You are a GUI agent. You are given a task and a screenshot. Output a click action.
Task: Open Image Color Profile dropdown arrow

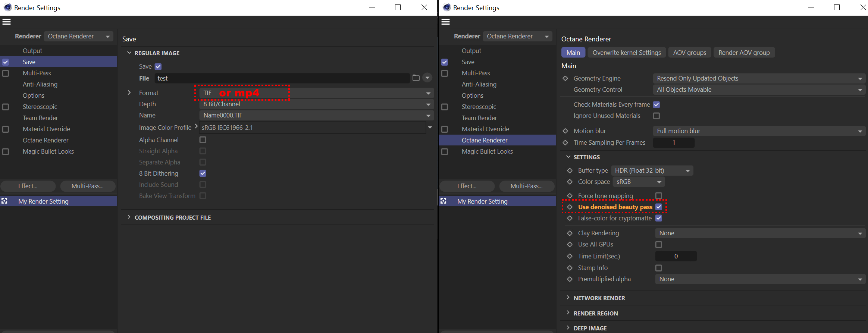point(430,128)
